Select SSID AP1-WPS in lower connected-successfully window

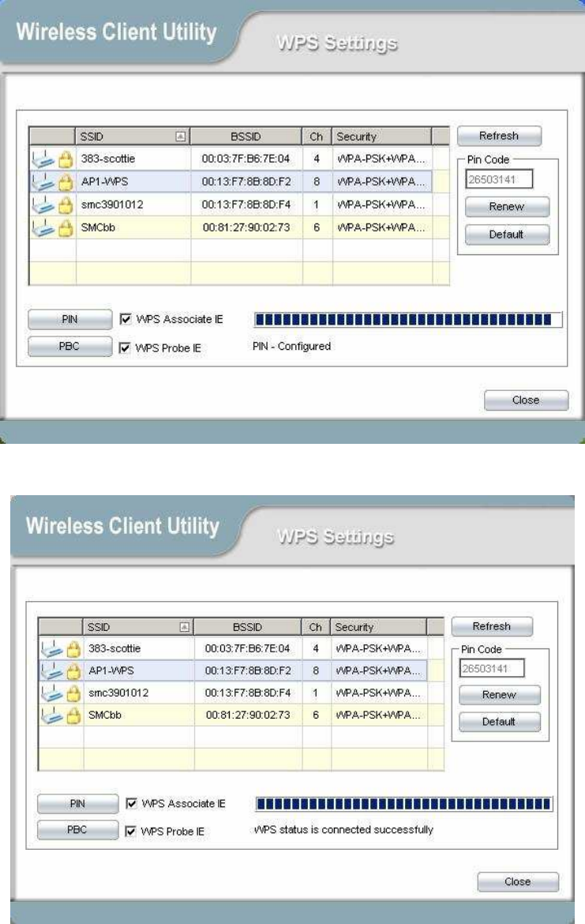point(111,670)
